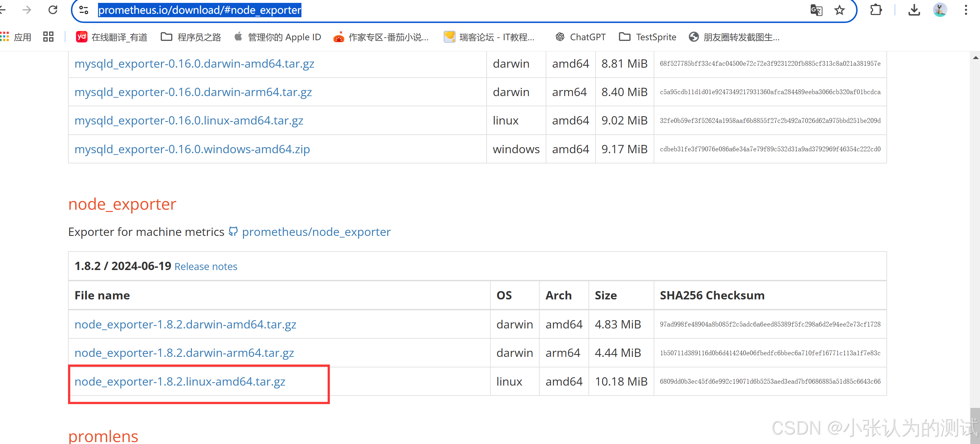The image size is (980, 444).
Task: Bookmark this page with the star icon
Action: (839, 10)
